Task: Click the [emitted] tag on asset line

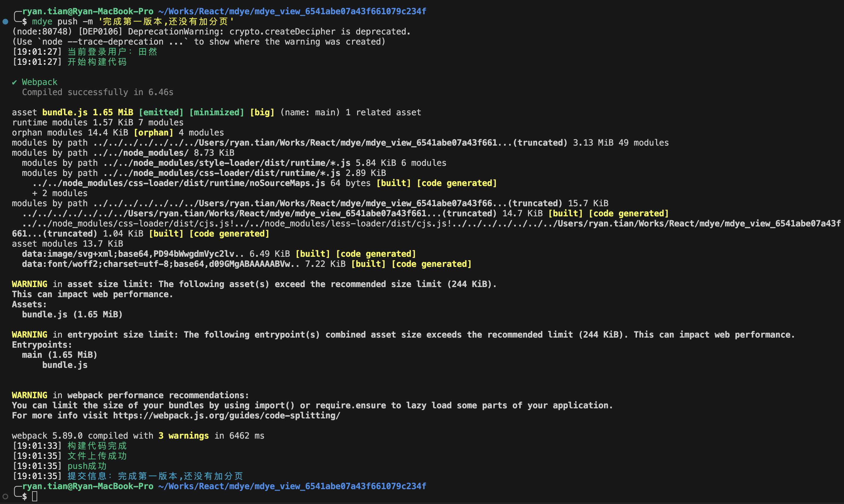Action: pos(161,112)
